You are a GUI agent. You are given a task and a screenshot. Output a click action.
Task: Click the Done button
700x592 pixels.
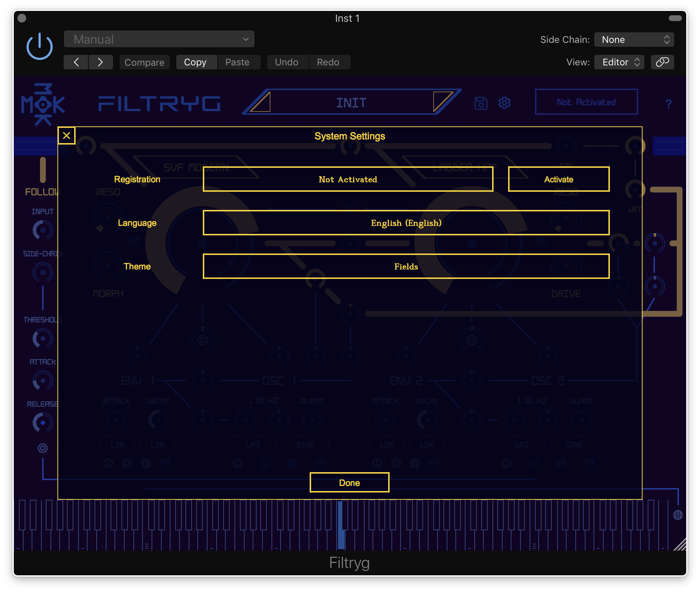349,483
